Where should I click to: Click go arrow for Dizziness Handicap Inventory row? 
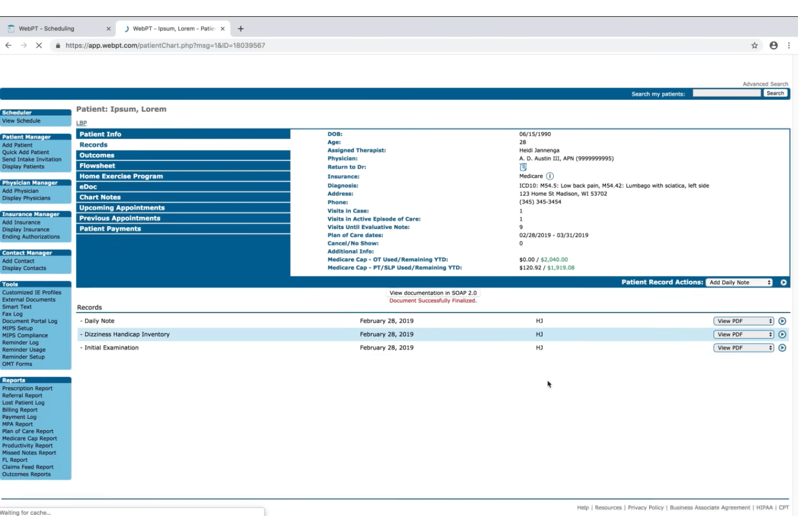click(782, 335)
